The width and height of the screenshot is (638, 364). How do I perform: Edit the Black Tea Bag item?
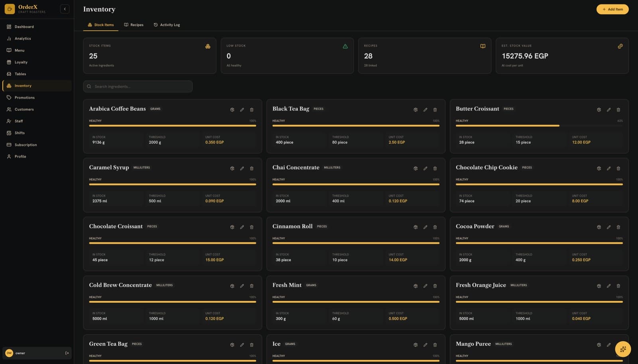click(x=425, y=110)
